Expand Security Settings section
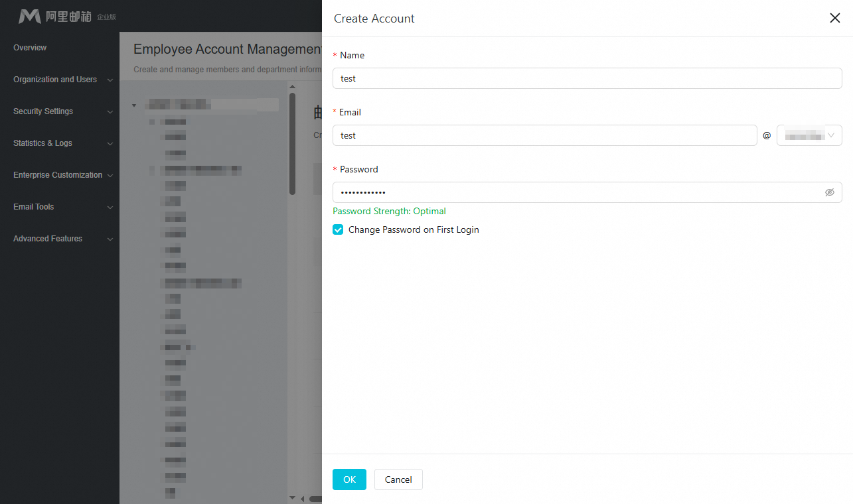853x504 pixels. click(x=63, y=111)
